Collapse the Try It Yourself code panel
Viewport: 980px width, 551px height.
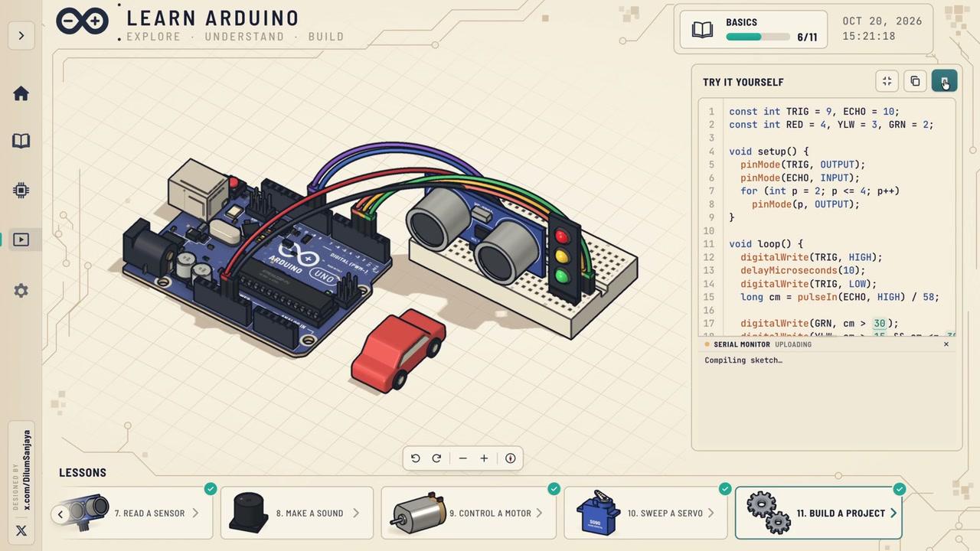887,81
